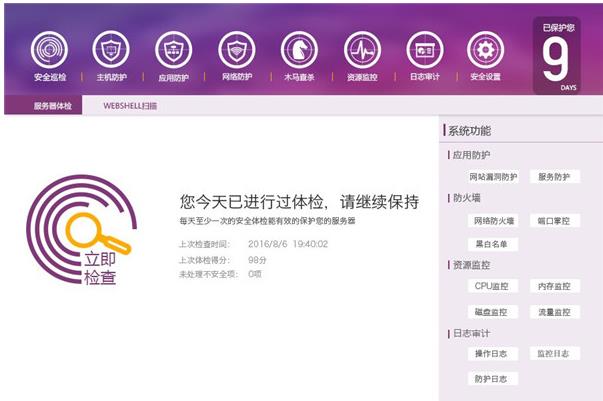
Task: Open the 木马查杀 horse icon
Action: (x=299, y=50)
